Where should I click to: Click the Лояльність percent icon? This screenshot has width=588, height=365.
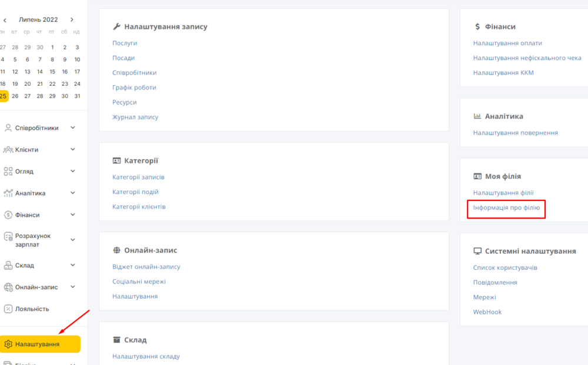[8, 309]
